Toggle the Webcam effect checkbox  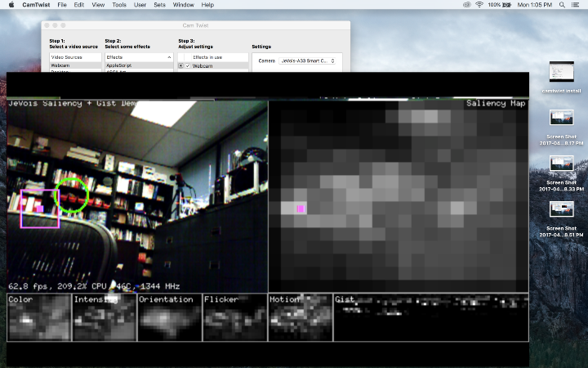coord(188,65)
